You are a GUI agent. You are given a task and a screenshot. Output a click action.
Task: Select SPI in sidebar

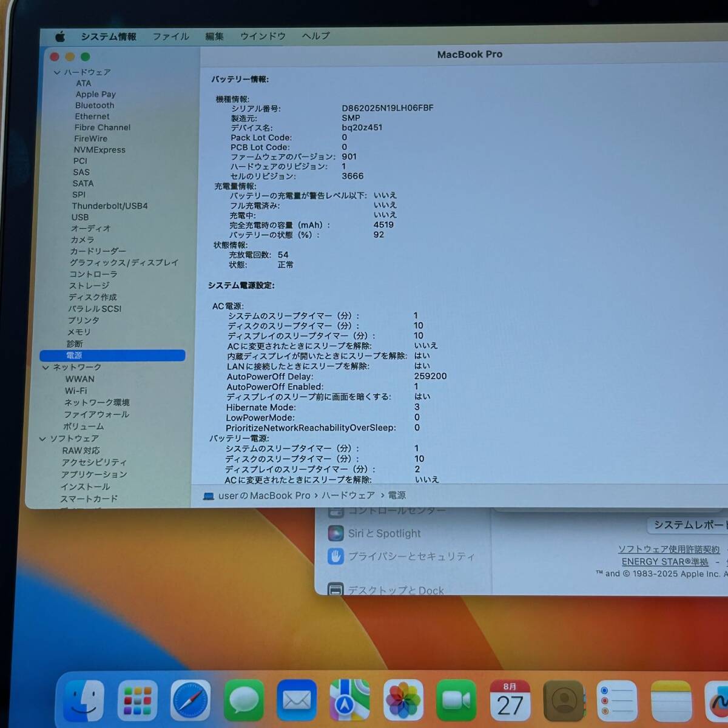(79, 195)
